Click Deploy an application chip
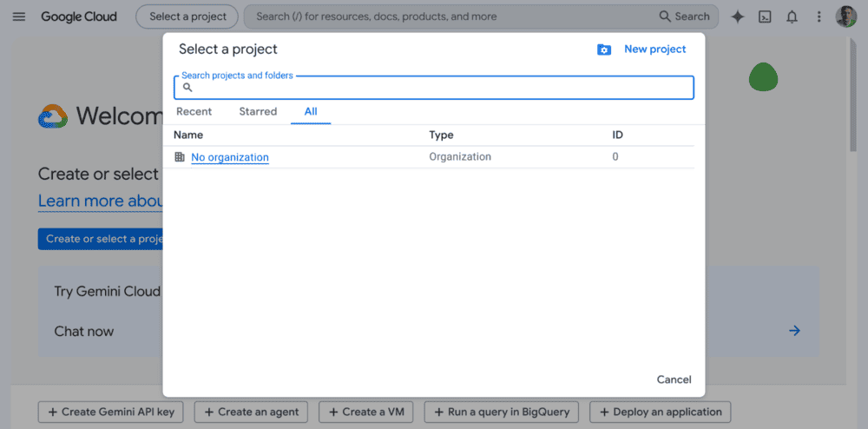Viewport: 868px width, 429px height. 660,412
